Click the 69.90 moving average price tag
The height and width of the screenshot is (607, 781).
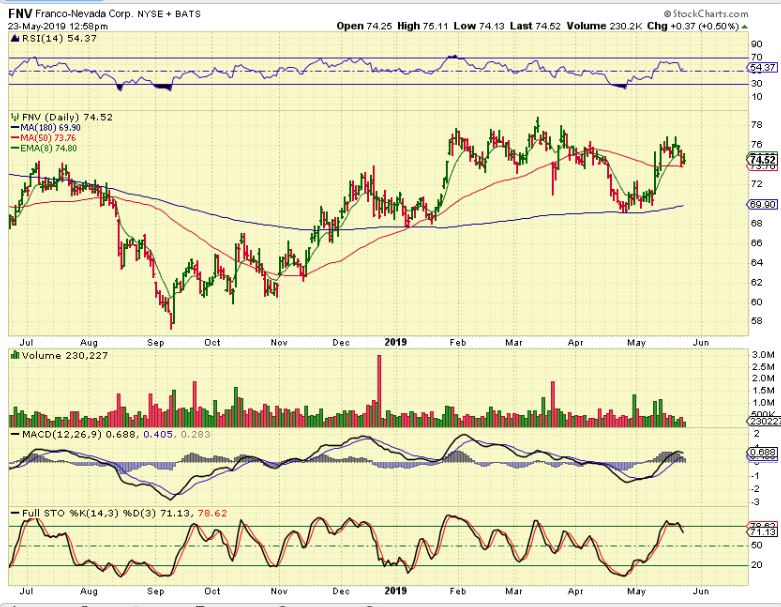click(761, 204)
